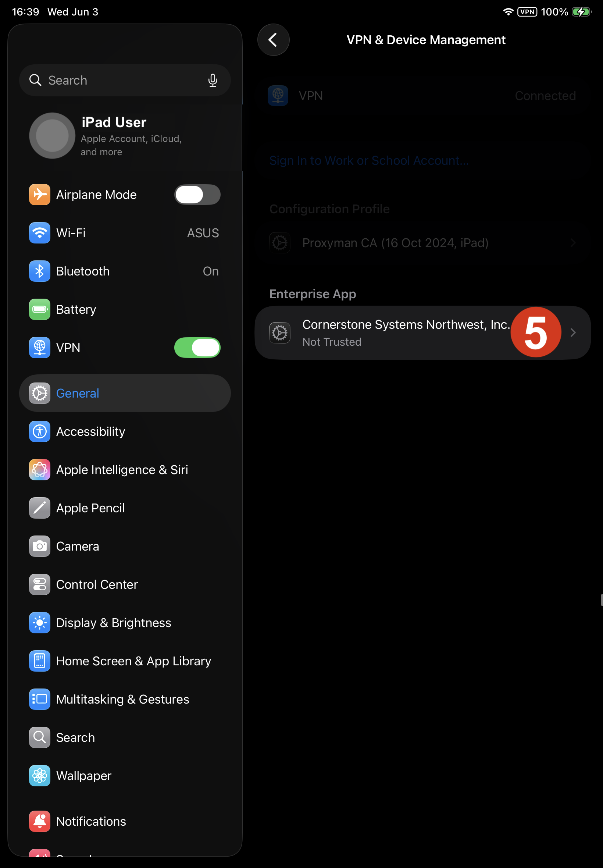603x868 pixels.
Task: Focus the Search input field
Action: pyautogui.click(x=125, y=80)
